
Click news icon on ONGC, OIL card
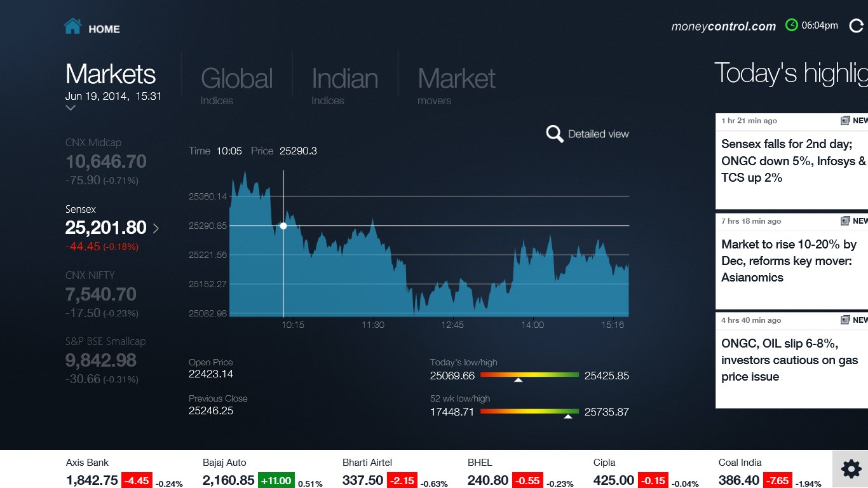point(845,320)
